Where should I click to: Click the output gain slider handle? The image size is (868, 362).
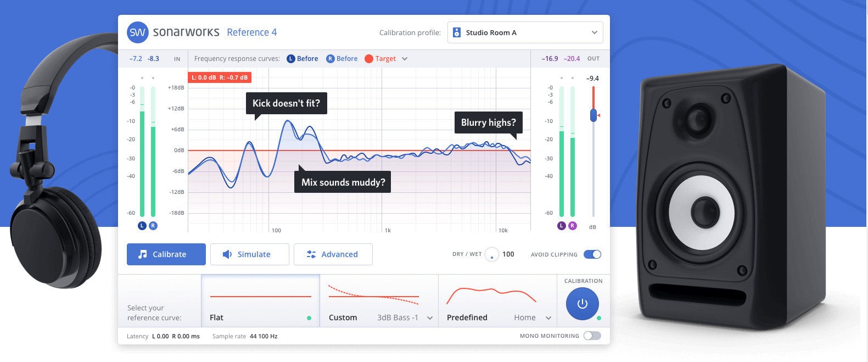point(593,115)
